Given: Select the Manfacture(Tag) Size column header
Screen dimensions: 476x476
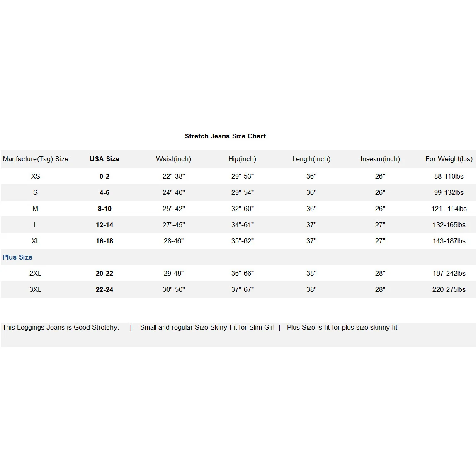Looking at the screenshot, I should [36, 159].
